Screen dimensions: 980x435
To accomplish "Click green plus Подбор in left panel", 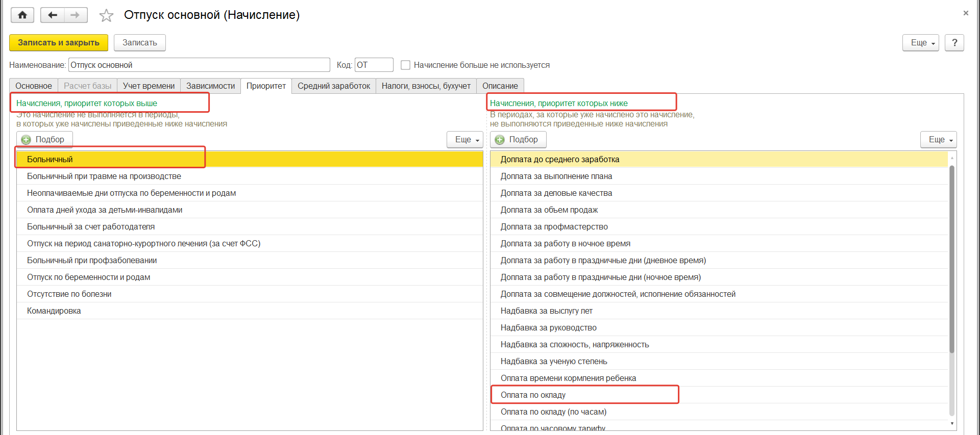I will (44, 140).
